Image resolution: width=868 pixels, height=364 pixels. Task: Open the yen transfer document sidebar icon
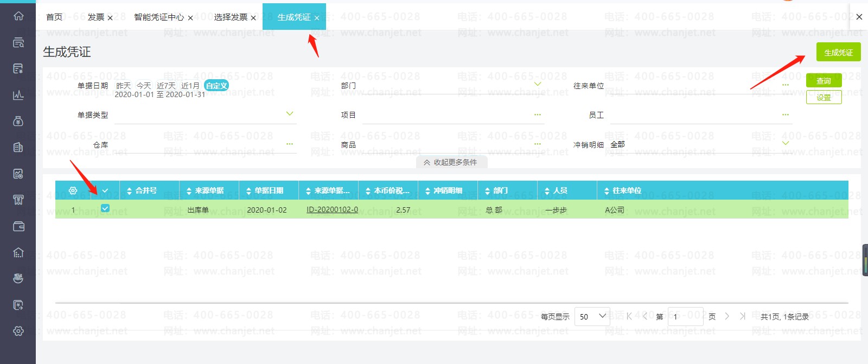tap(18, 305)
